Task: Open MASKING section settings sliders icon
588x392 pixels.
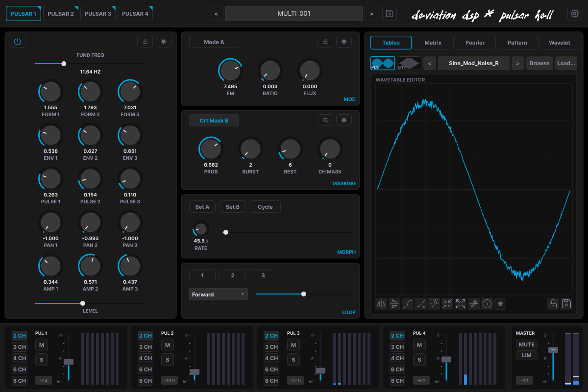Action: point(325,120)
